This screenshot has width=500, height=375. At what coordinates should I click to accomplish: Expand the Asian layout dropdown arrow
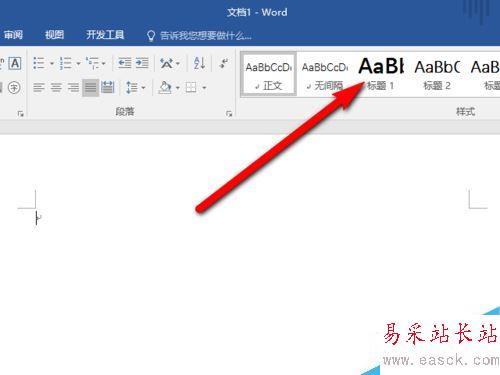point(178,63)
